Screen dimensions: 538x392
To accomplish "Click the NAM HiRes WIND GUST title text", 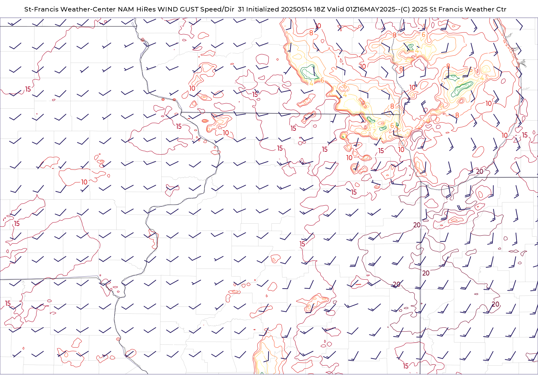I will coord(265,9).
